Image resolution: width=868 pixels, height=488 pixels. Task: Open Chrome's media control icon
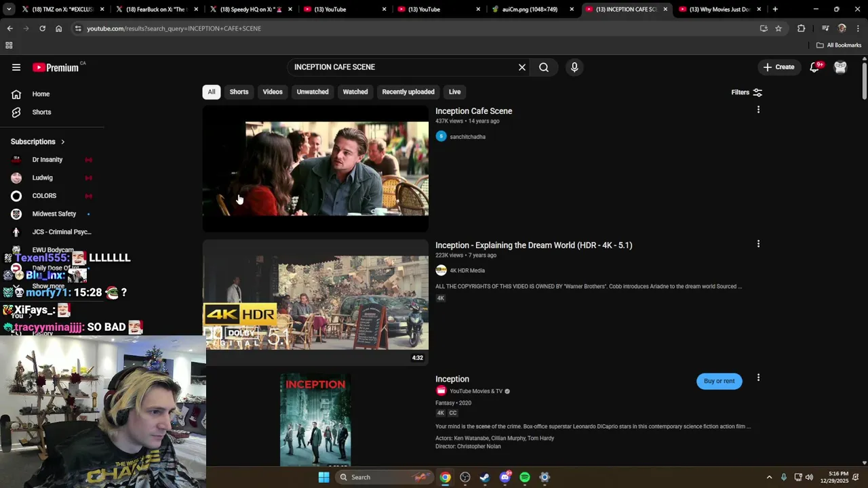825,28
